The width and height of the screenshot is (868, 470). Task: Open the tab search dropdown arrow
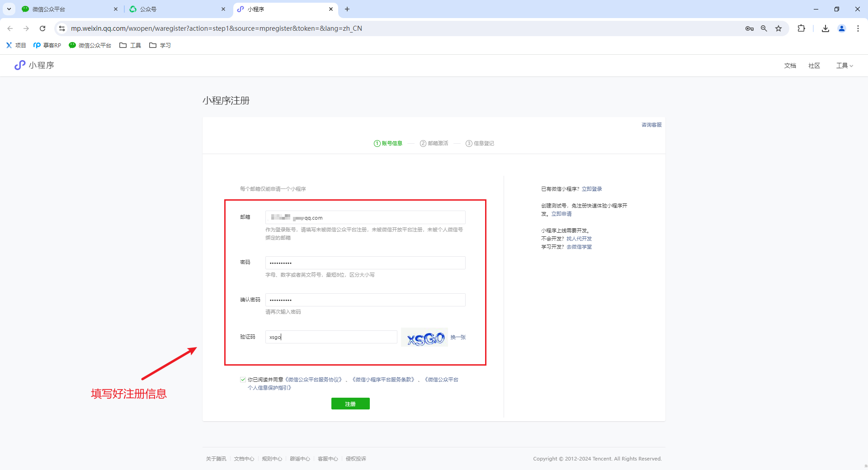(x=9, y=9)
